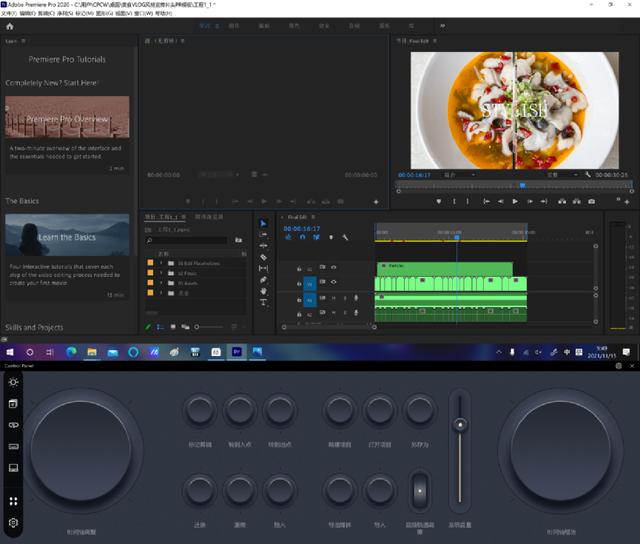Select the Razor tool in the tools panel
This screenshot has width=640, height=544.
point(263,257)
